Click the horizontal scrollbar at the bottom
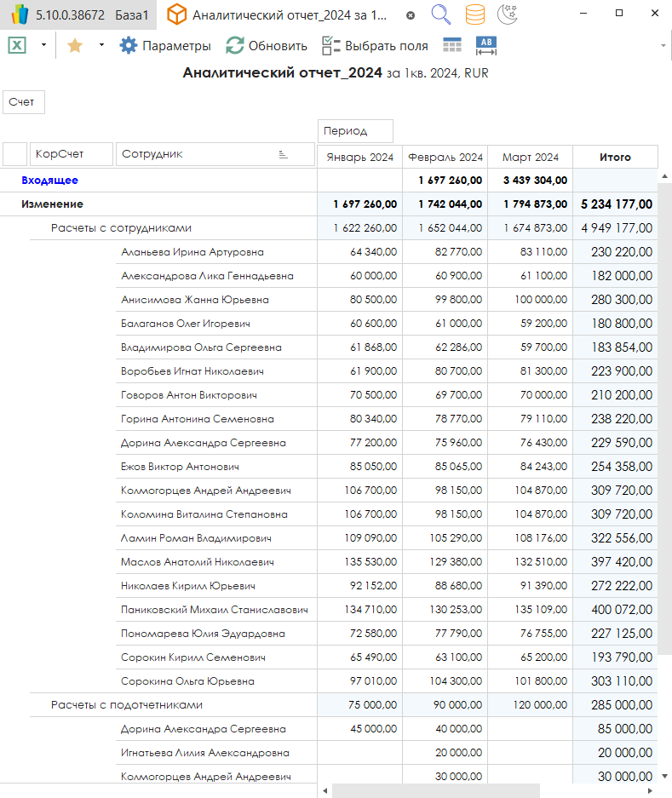The width and height of the screenshot is (672, 798). pyautogui.click(x=434, y=790)
